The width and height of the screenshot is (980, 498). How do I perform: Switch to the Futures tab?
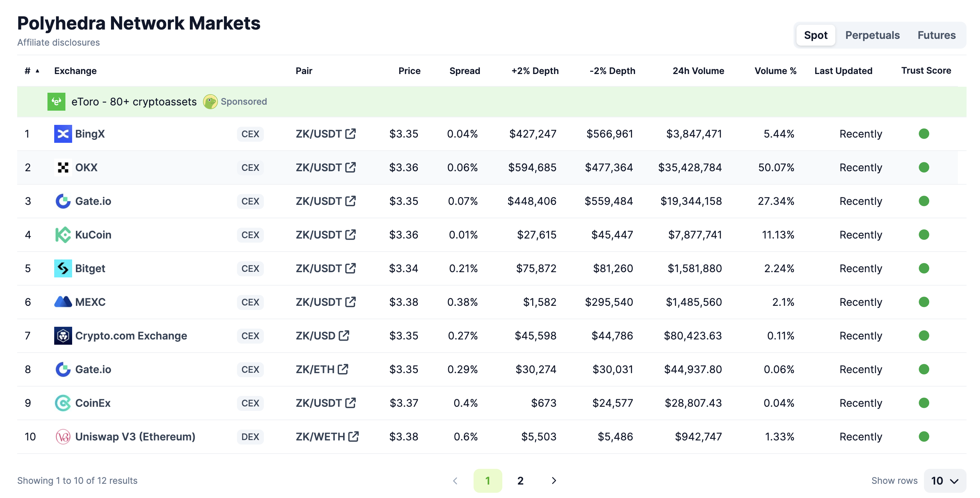coord(936,36)
